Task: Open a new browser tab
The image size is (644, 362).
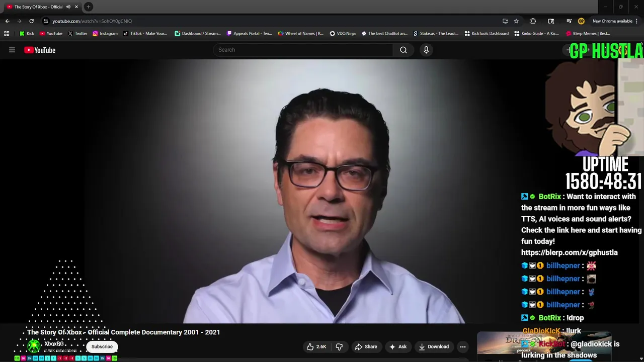Action: [x=89, y=7]
